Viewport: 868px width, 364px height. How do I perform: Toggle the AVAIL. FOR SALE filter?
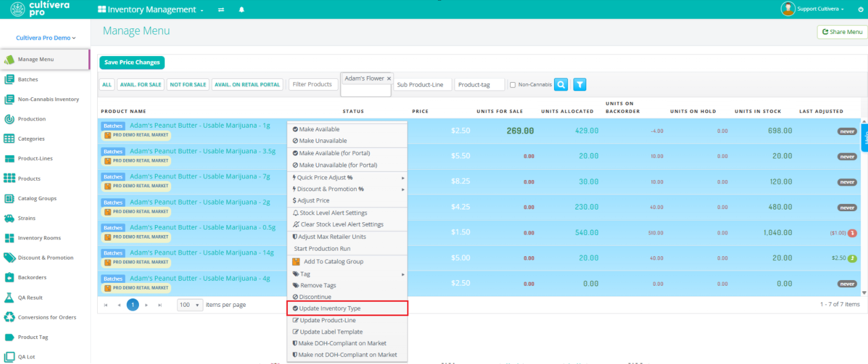pos(141,84)
